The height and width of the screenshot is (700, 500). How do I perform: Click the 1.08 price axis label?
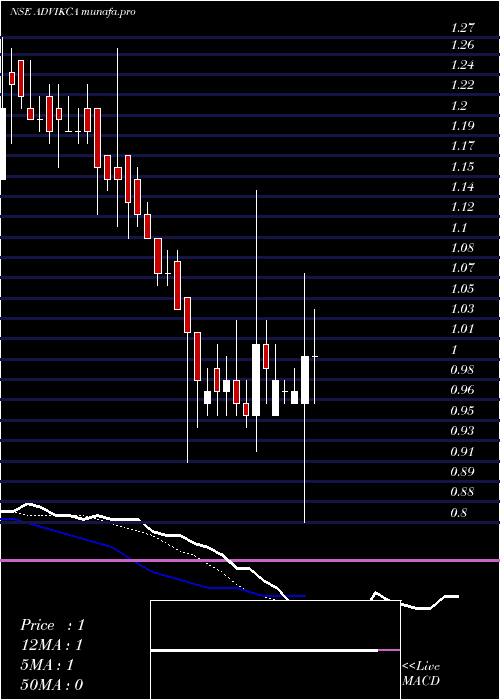[x=462, y=248]
